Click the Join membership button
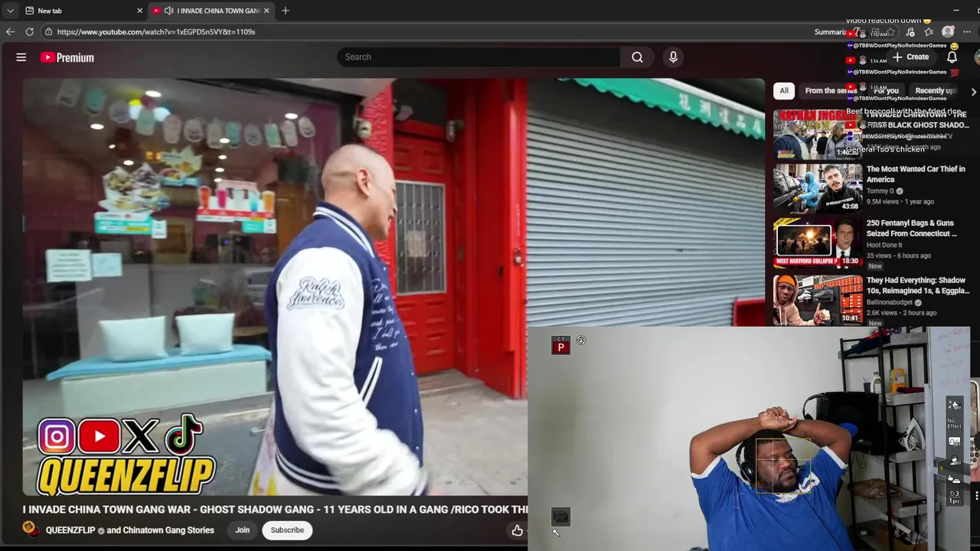This screenshot has width=980, height=551. pos(242,530)
